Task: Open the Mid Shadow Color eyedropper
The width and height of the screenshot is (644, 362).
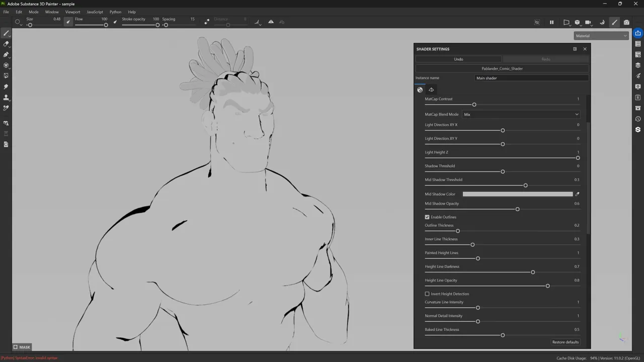Action: (577, 194)
